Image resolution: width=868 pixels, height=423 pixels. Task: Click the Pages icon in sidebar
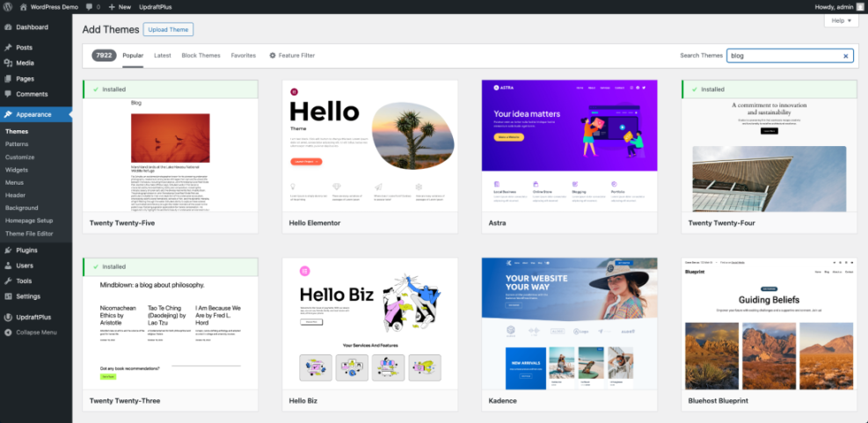[8, 78]
